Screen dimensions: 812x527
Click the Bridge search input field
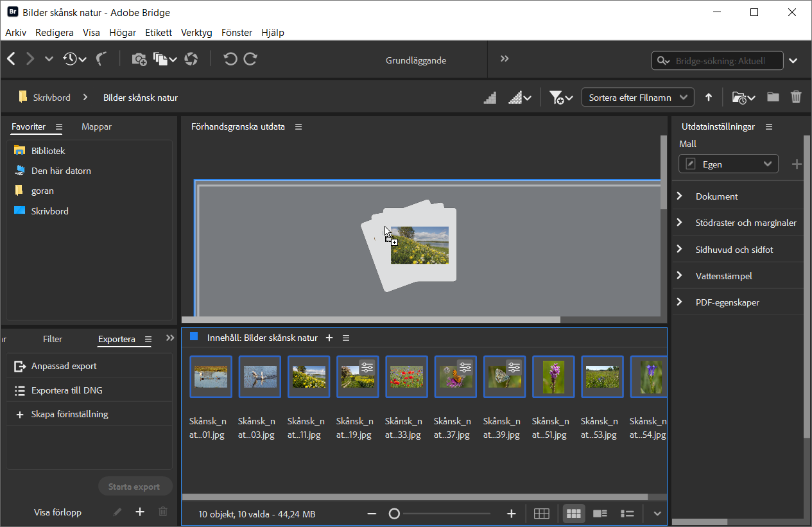(725, 61)
